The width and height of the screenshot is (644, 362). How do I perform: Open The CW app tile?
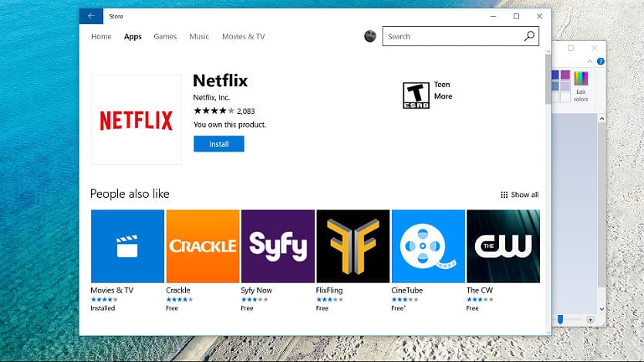pyautogui.click(x=503, y=246)
